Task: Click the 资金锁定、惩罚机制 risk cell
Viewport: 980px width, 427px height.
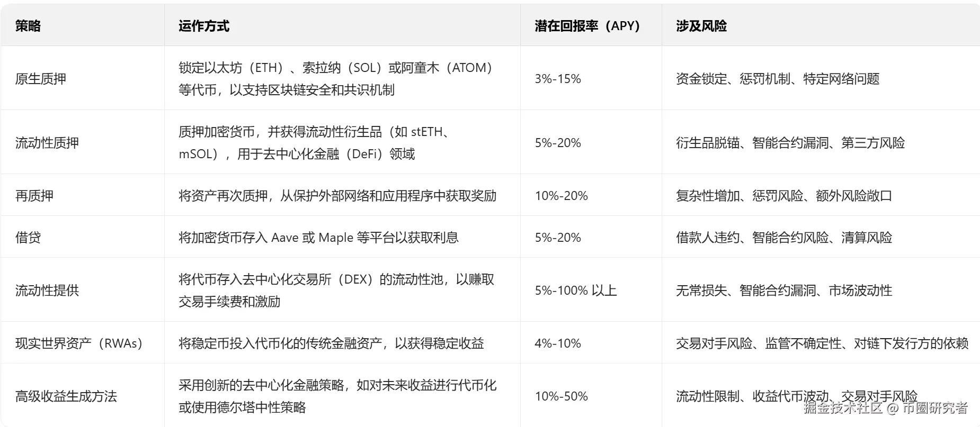Action: tap(777, 79)
